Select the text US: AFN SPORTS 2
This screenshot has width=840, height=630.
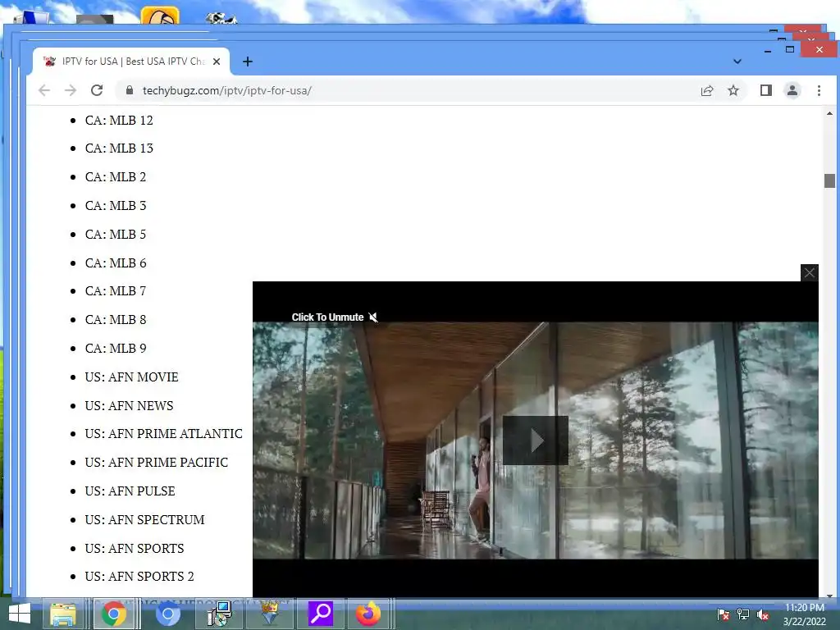139,577
